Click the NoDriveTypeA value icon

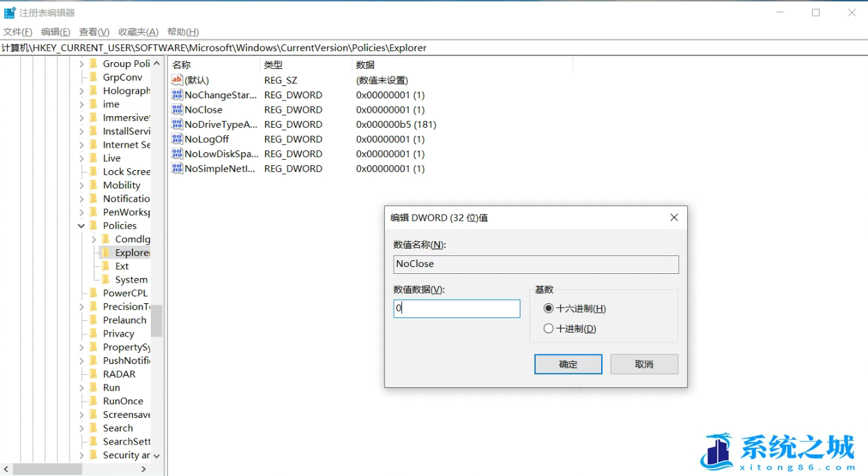176,124
